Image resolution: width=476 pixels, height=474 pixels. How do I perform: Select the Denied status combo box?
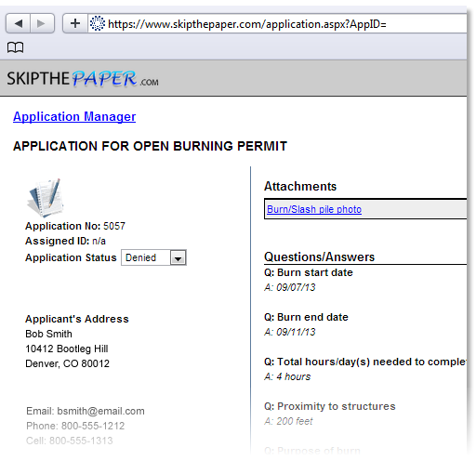click(153, 257)
